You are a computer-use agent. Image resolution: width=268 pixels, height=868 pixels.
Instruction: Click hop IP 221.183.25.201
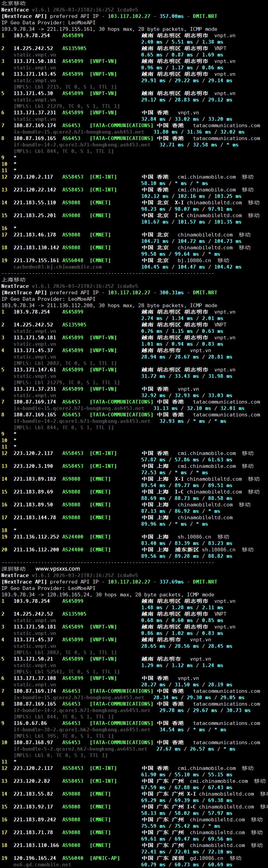(35, 215)
